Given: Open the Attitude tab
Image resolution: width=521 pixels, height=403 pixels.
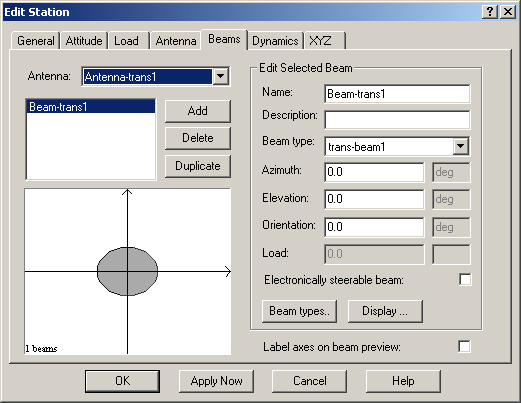Looking at the screenshot, I should [x=84, y=41].
